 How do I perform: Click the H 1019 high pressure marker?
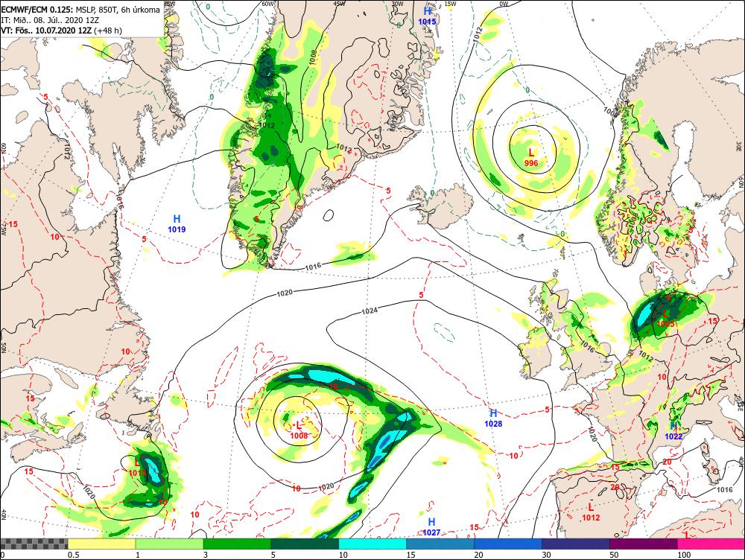pos(177,223)
